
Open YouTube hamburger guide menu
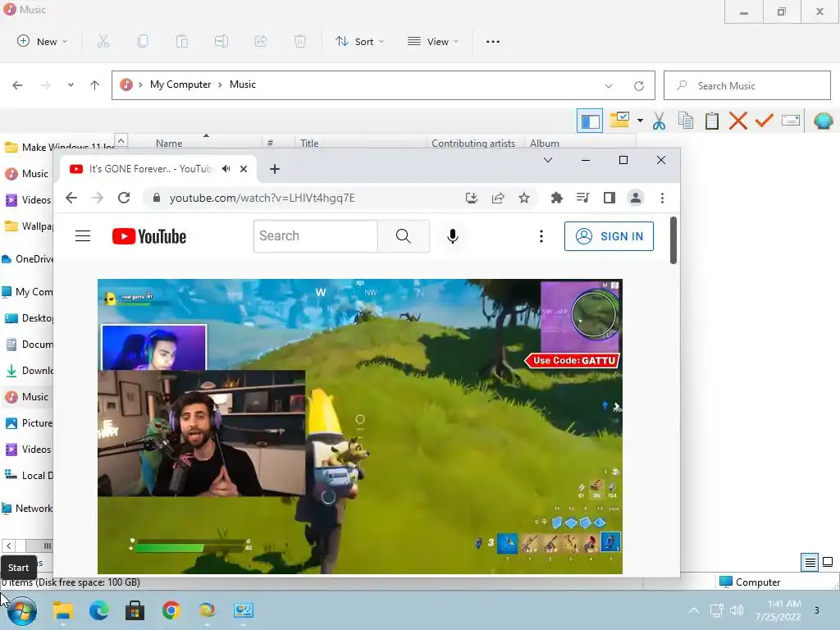pos(83,235)
